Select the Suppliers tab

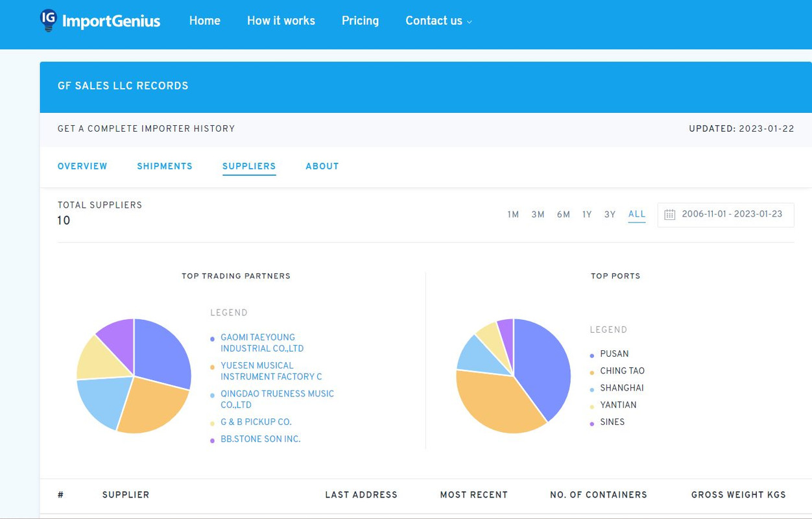click(x=249, y=166)
